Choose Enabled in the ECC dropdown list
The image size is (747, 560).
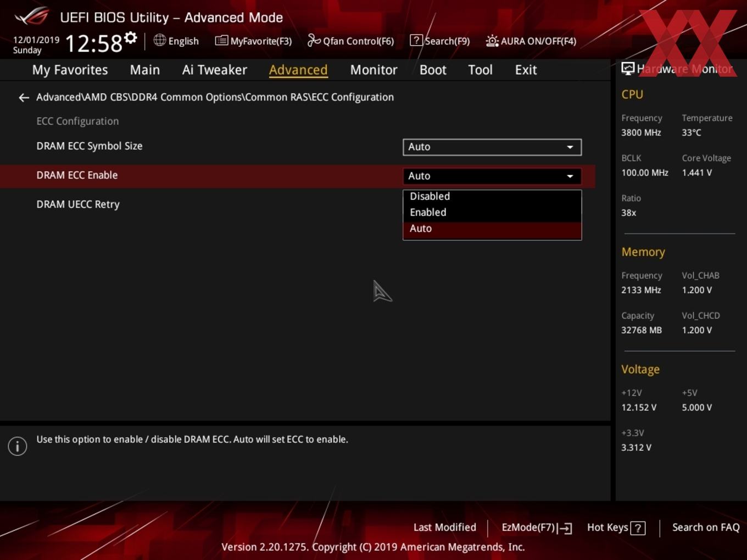click(x=492, y=212)
